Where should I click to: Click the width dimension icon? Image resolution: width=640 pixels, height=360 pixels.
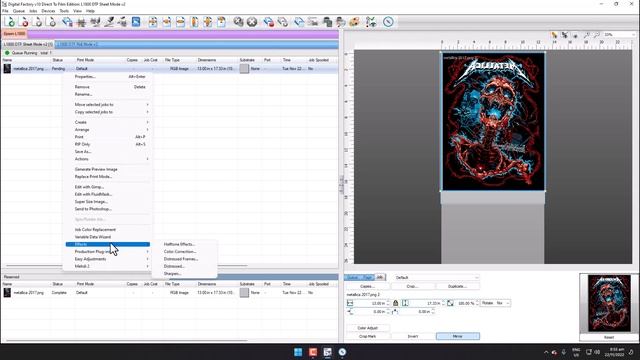[x=350, y=303]
